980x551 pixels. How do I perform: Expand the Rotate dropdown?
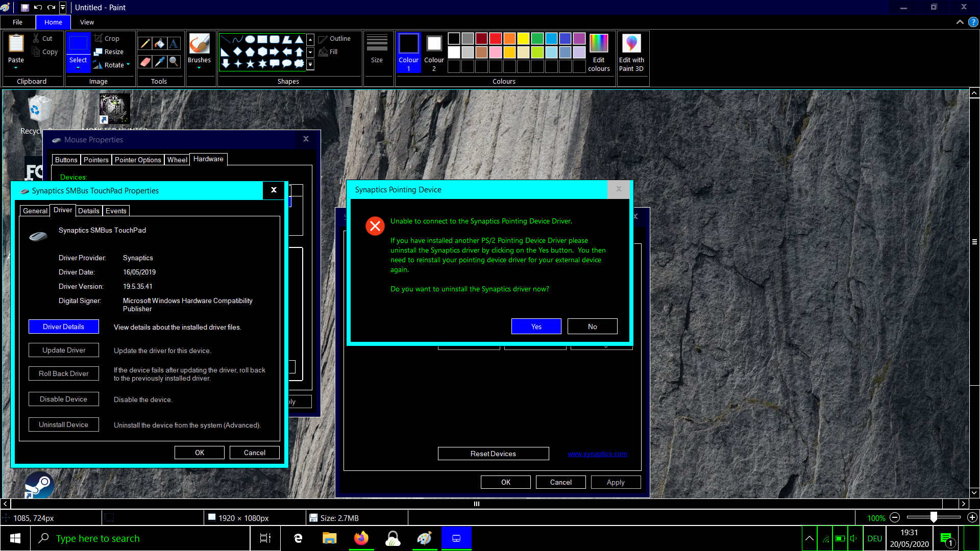coord(128,64)
